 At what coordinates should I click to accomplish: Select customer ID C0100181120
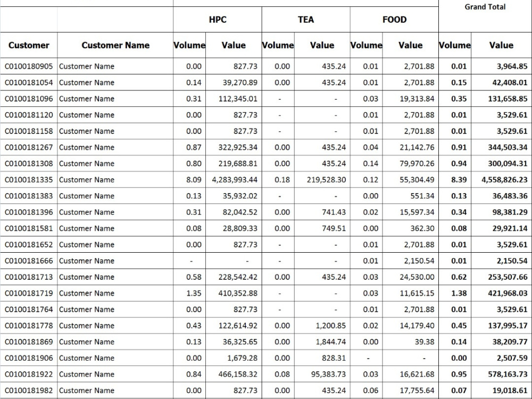click(x=29, y=115)
